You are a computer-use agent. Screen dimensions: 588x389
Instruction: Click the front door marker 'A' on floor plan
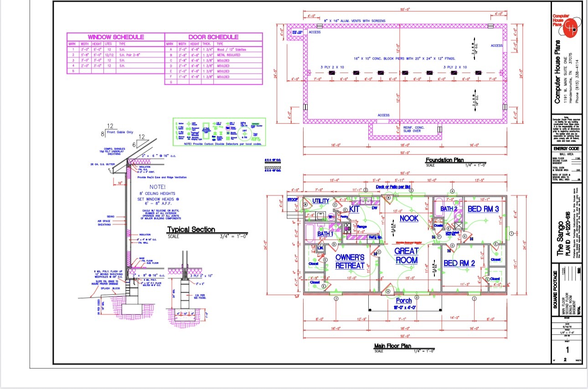pyautogui.click(x=388, y=291)
